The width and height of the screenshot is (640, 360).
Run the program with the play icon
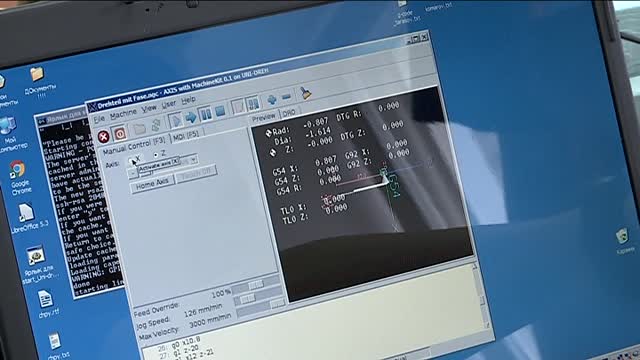click(175, 121)
